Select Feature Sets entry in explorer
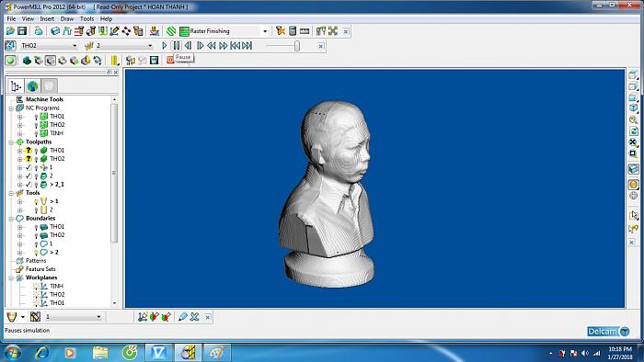Viewport: 644px width, 362px height. tap(40, 269)
